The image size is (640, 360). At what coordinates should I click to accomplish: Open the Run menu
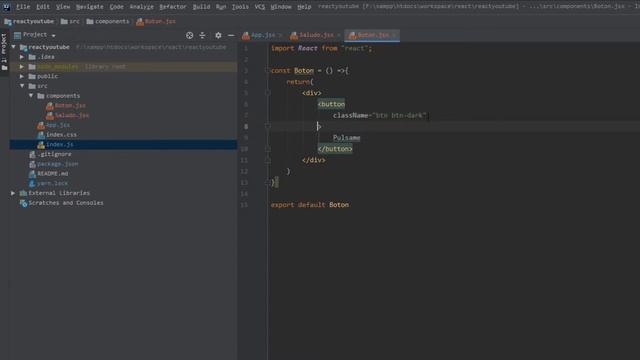[x=221, y=7]
